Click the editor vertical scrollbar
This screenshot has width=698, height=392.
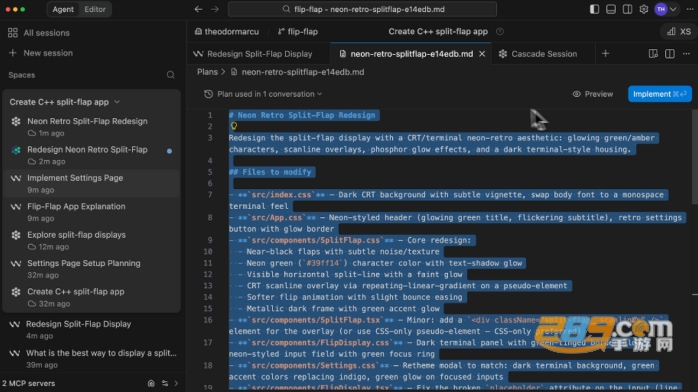(694, 156)
